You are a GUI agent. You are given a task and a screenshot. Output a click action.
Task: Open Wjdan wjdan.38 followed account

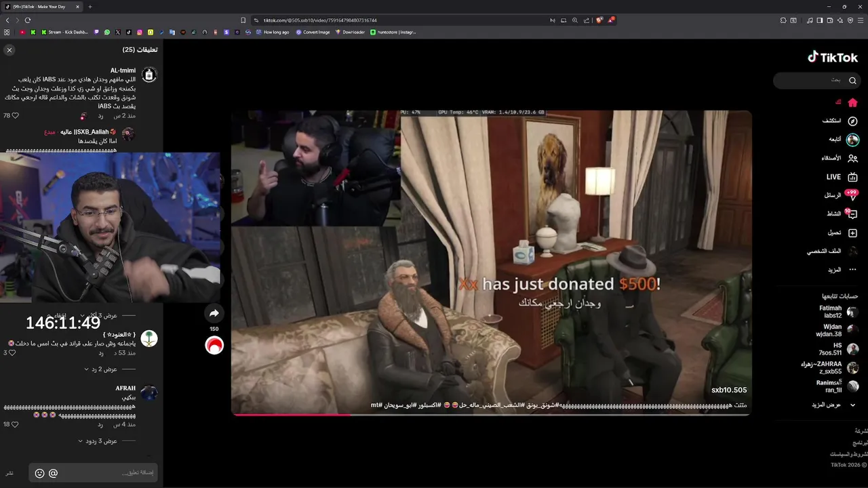[837, 330]
